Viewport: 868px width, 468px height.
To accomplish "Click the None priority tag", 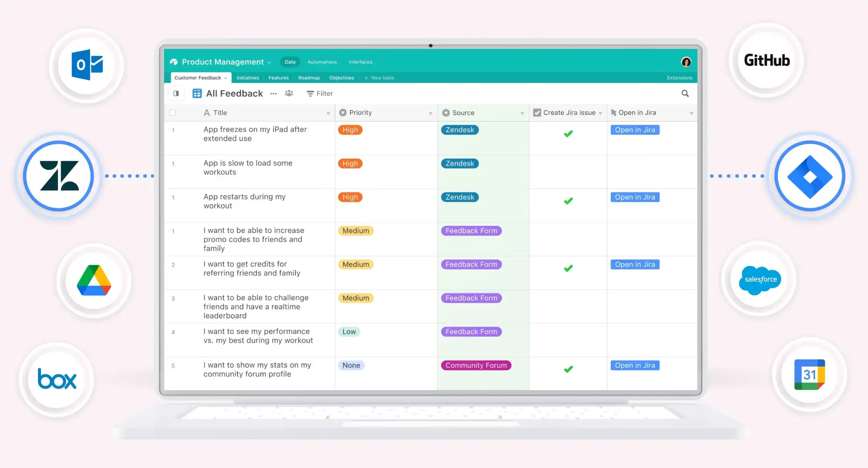I will (351, 366).
